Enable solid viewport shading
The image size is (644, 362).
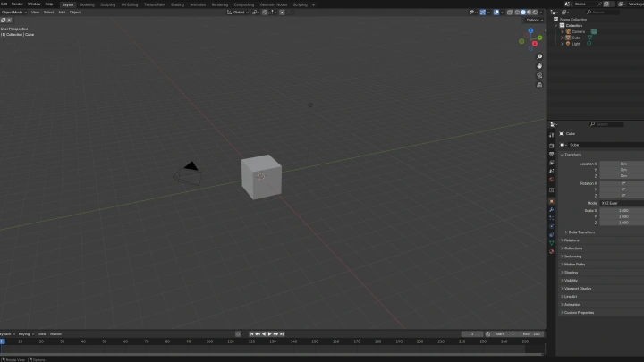point(523,13)
